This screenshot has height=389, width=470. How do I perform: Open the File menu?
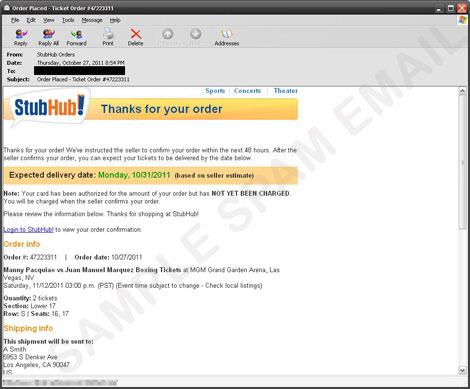(15, 20)
